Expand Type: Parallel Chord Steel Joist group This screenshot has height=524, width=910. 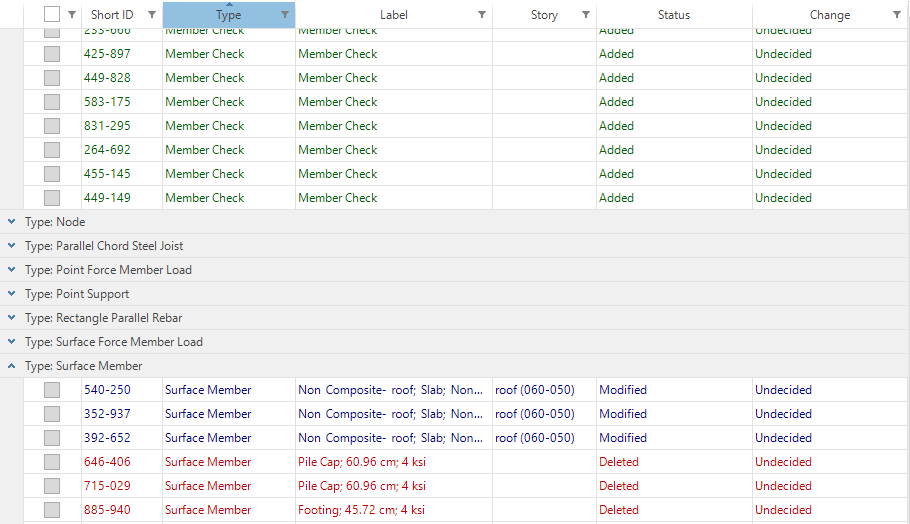tap(11, 246)
